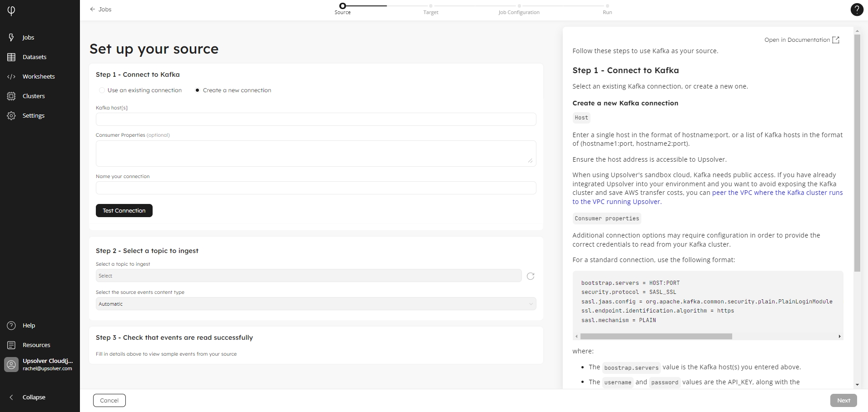Viewport: 868px width, 412px height.
Task: Open Jobs from the sidebar
Action: click(x=28, y=37)
